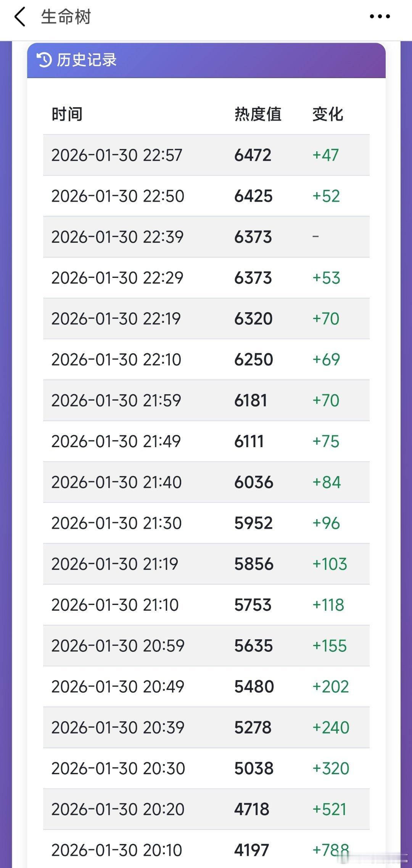This screenshot has width=412, height=868.
Task: Tap the 热度值 column header
Action: [x=258, y=114]
